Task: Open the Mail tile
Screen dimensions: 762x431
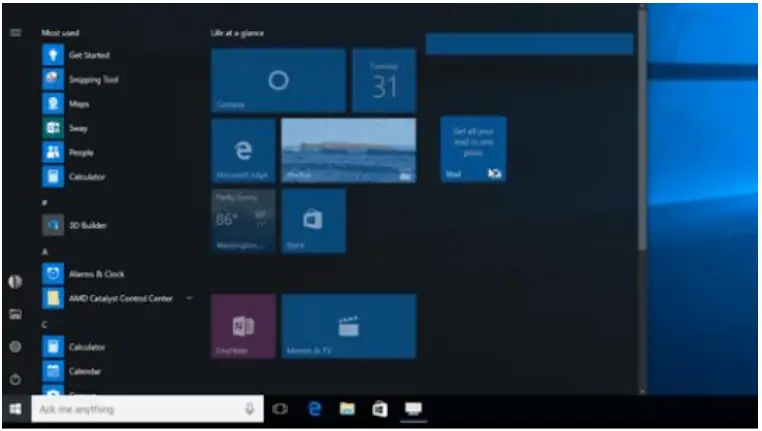Action: (x=473, y=149)
